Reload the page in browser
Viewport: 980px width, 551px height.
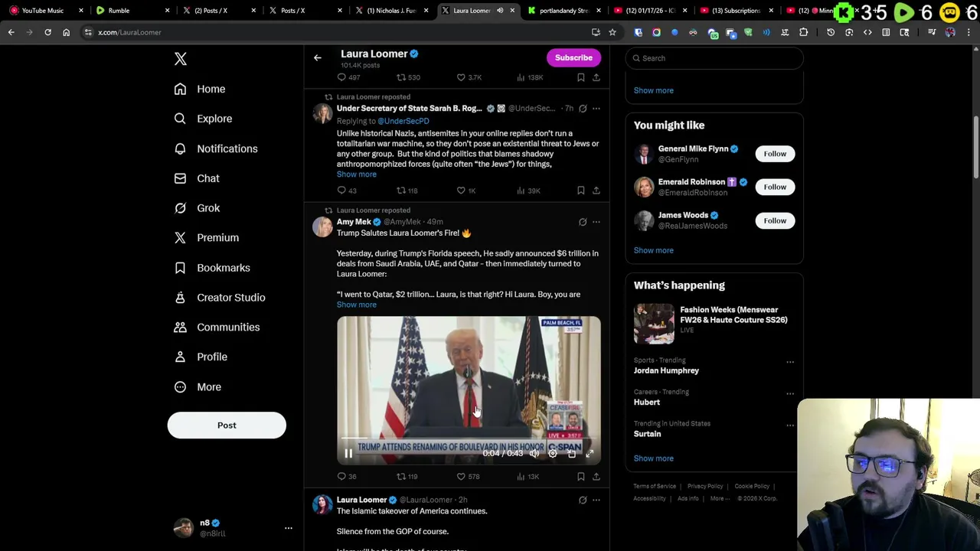coord(47,32)
